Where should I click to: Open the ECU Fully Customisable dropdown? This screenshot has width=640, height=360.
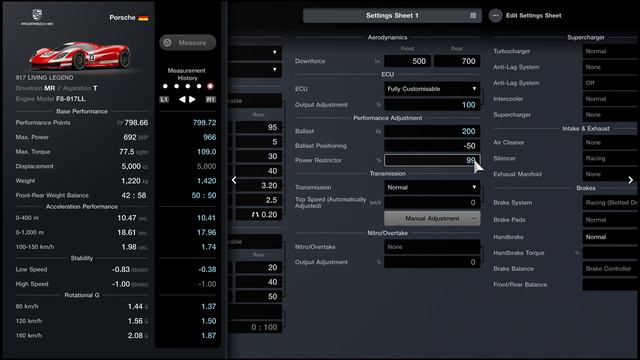432,89
